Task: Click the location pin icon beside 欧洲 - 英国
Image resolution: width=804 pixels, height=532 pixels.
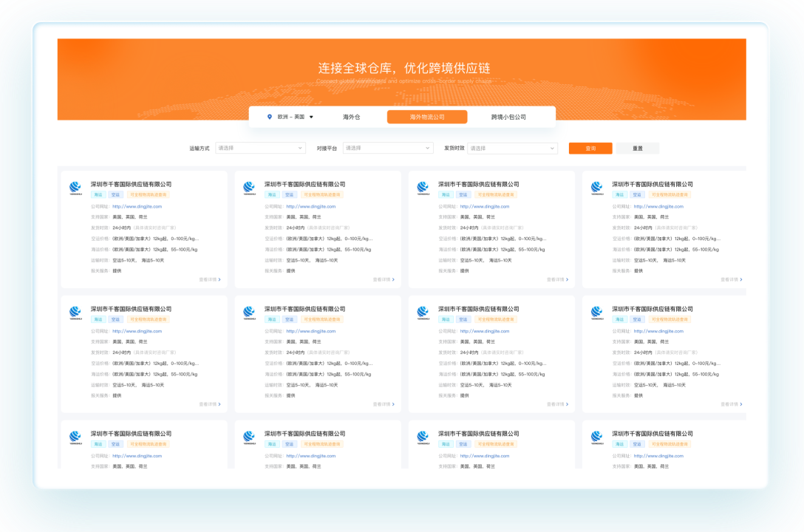Action: click(270, 117)
